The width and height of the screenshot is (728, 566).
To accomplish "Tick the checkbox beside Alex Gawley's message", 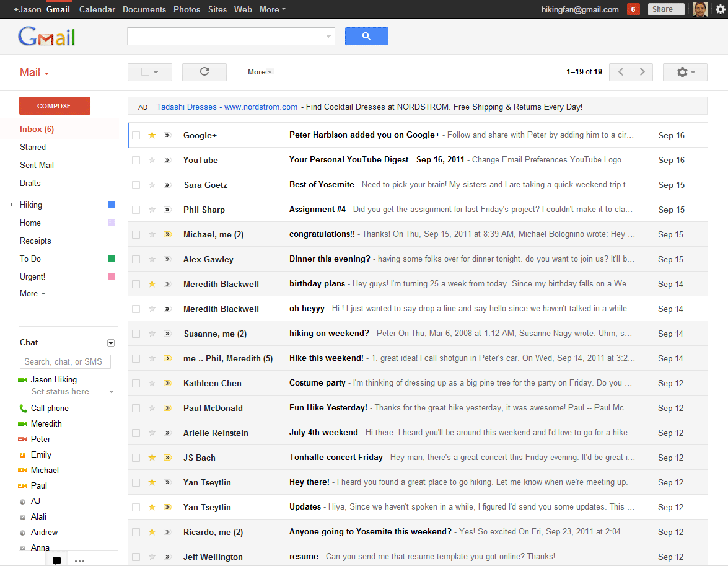I will [136, 259].
